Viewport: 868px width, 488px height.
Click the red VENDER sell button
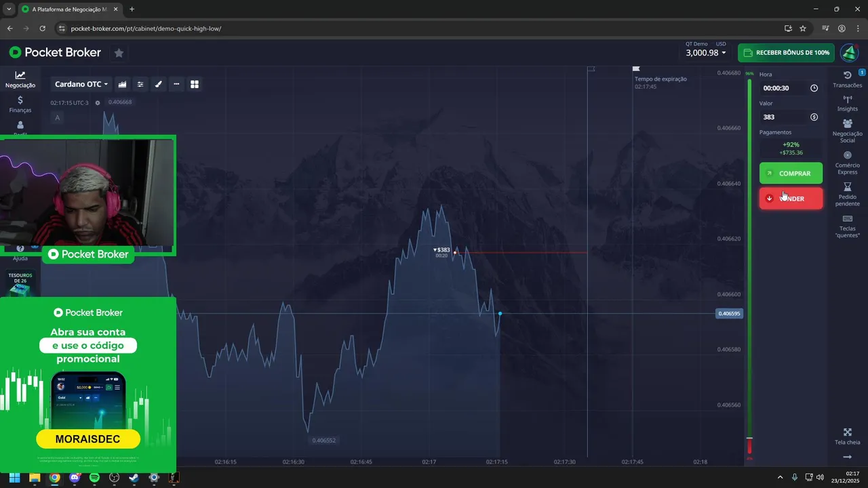(x=791, y=199)
